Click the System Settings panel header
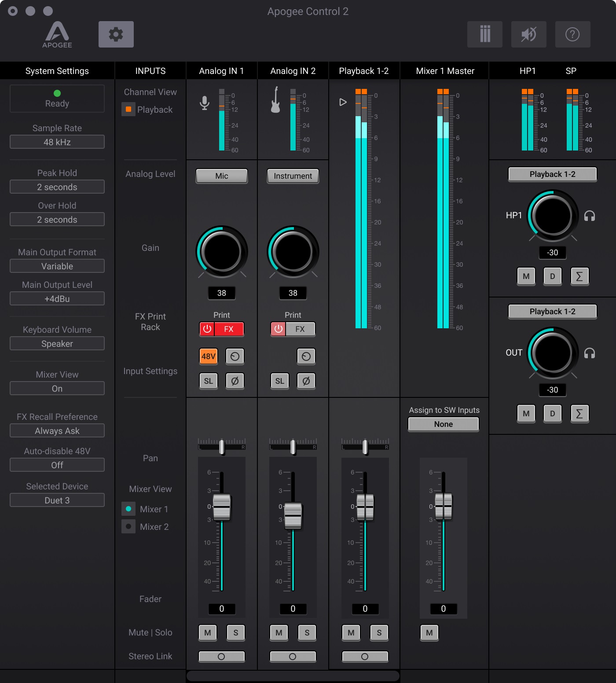This screenshot has width=616, height=683. pyautogui.click(x=57, y=70)
